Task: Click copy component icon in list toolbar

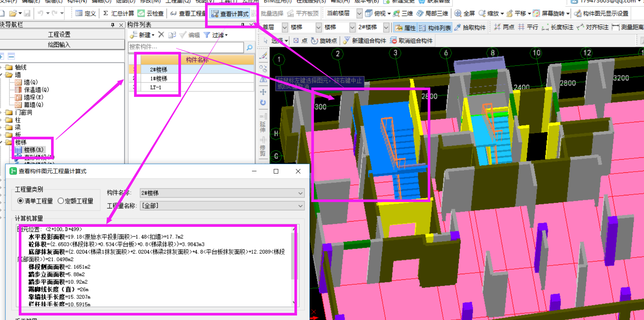Action: tap(172, 35)
